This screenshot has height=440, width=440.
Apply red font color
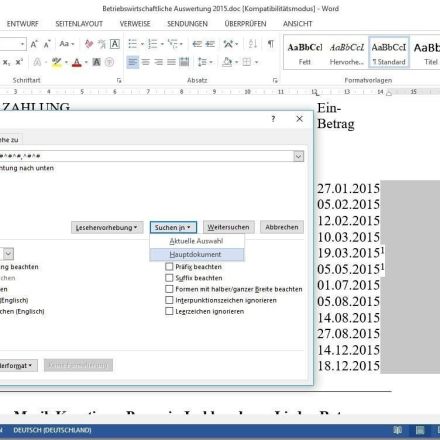[77, 62]
